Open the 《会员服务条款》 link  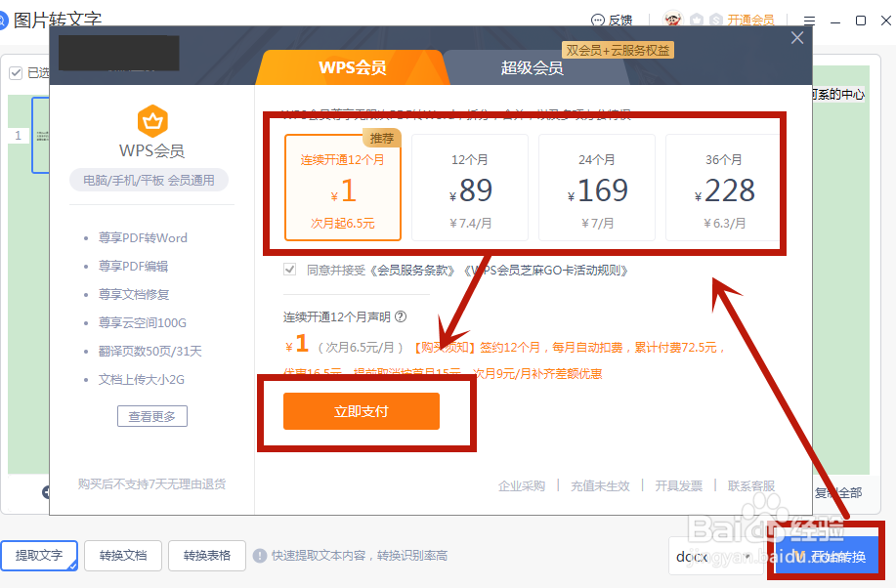tap(411, 271)
